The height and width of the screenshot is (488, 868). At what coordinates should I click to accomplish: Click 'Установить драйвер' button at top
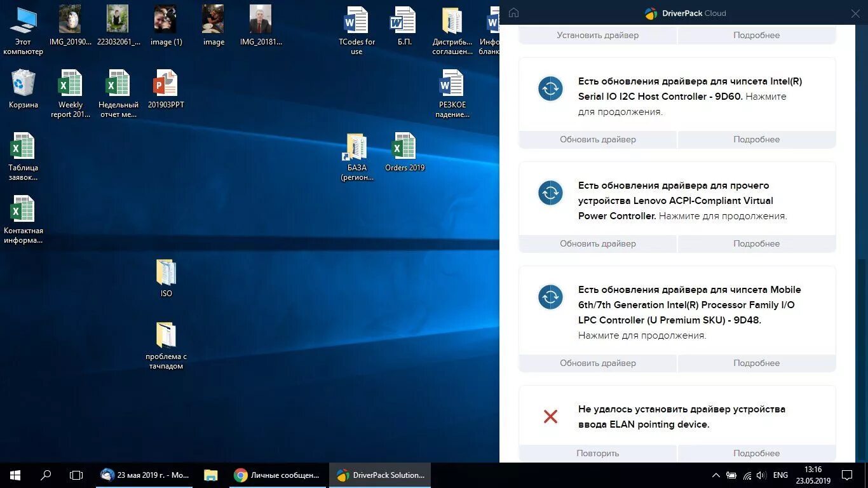(x=598, y=35)
